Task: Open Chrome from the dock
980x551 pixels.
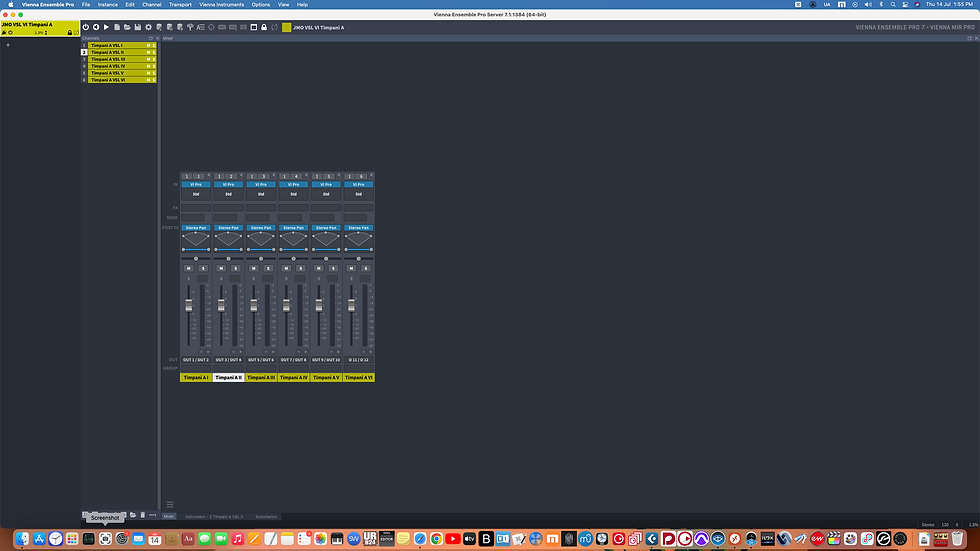Action: click(436, 539)
